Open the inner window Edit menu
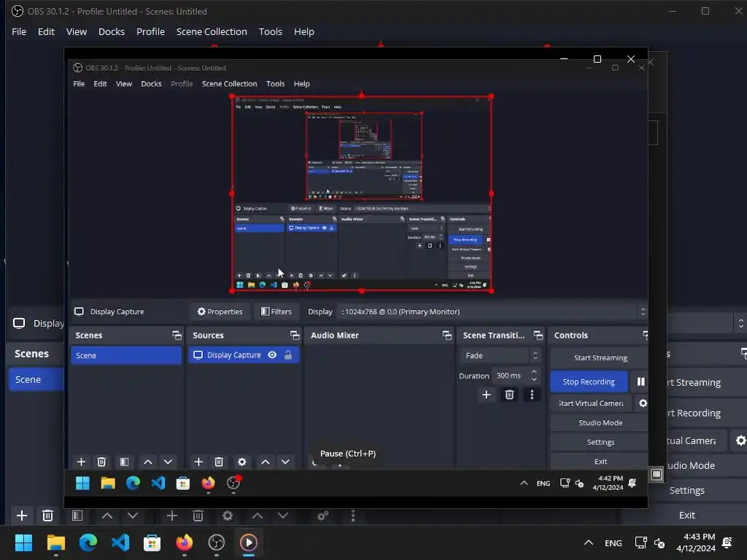 coord(100,84)
